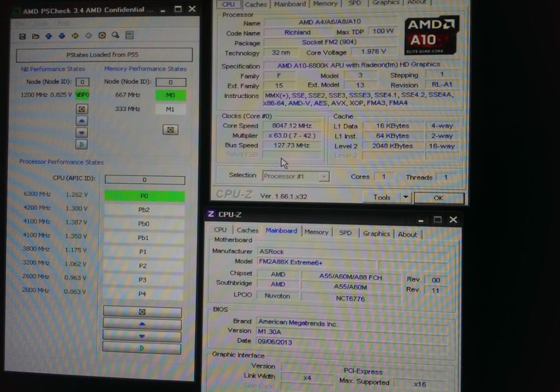This screenshot has width=560, height=392.
Task: Click the down arrow button under NB Performance States
Action: pyautogui.click(x=82, y=133)
